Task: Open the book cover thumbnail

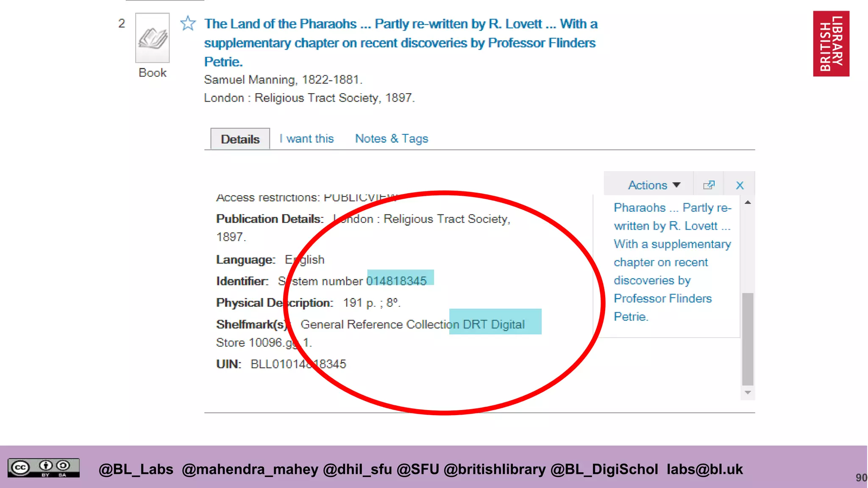Action: [153, 38]
